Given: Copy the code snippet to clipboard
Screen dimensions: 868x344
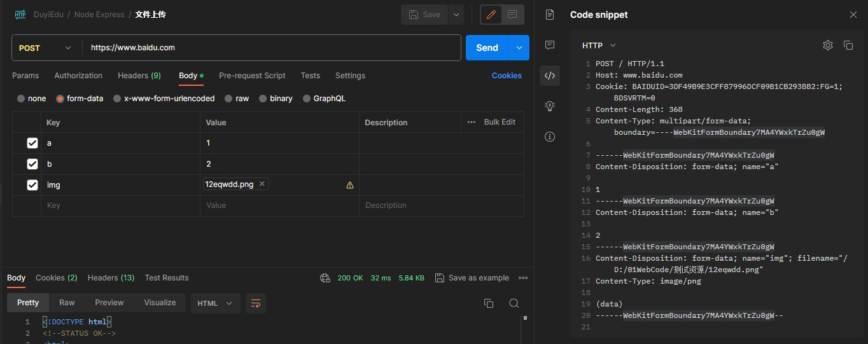Looking at the screenshot, I should [x=848, y=45].
